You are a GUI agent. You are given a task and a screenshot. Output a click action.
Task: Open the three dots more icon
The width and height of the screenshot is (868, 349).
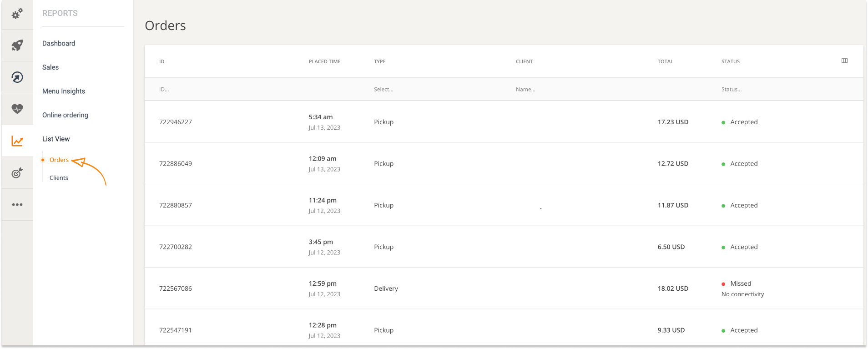pyautogui.click(x=17, y=205)
